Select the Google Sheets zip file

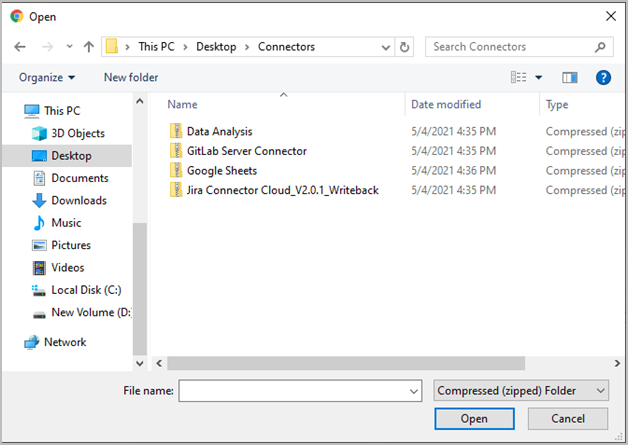[222, 171]
